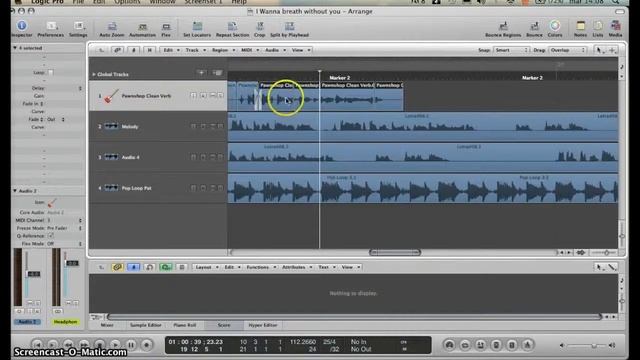The image size is (640, 360).
Task: Open the Score Attributes menu
Action: [x=297, y=267]
